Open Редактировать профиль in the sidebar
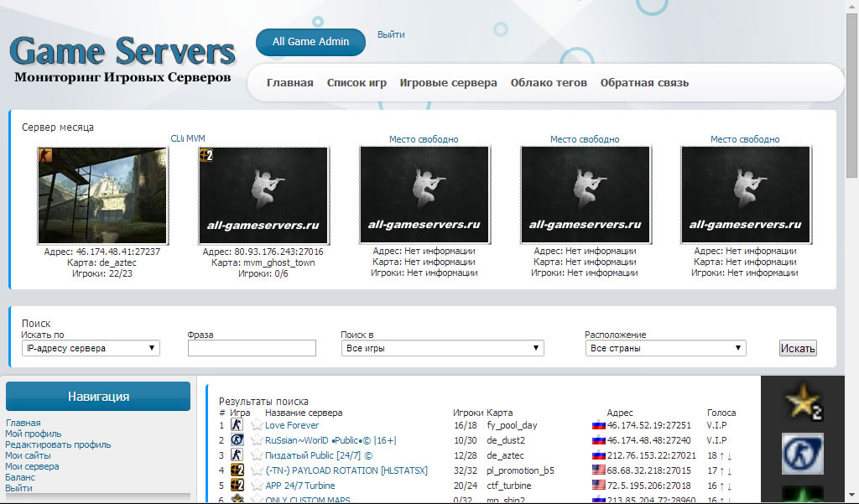Screen dimensions: 859x504 58,444
